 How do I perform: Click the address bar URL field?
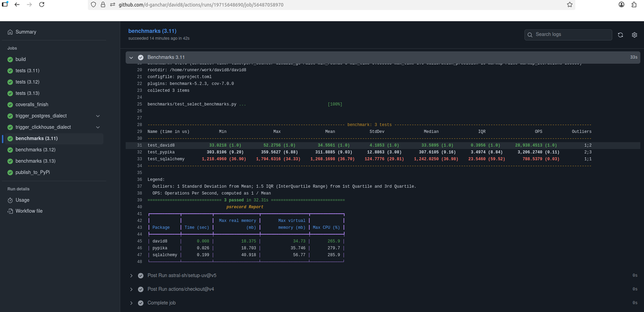point(332,5)
